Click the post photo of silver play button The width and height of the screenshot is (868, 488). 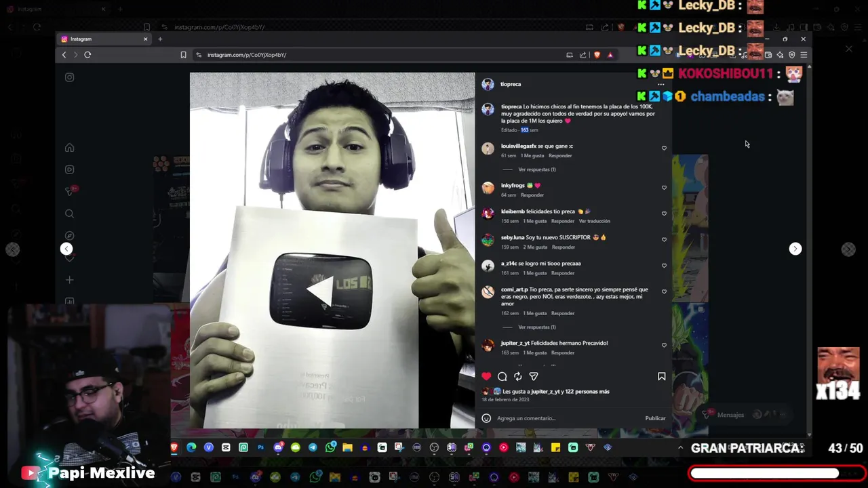[332, 251]
